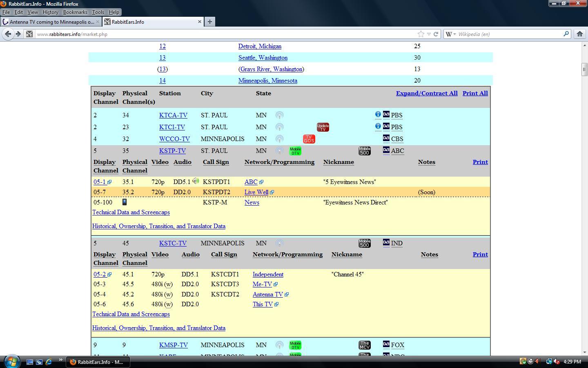
Task: Open a new browser tab with plus
Action: tap(209, 22)
